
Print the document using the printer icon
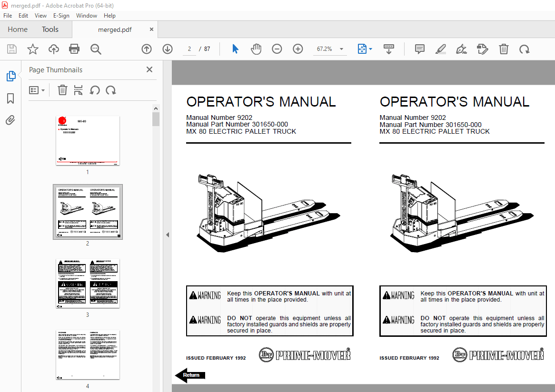pos(74,49)
